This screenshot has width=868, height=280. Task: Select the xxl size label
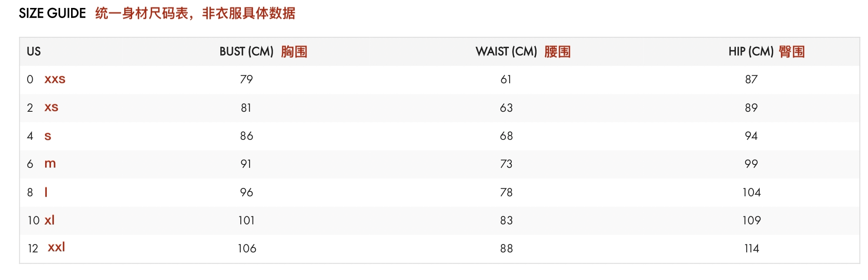56,247
